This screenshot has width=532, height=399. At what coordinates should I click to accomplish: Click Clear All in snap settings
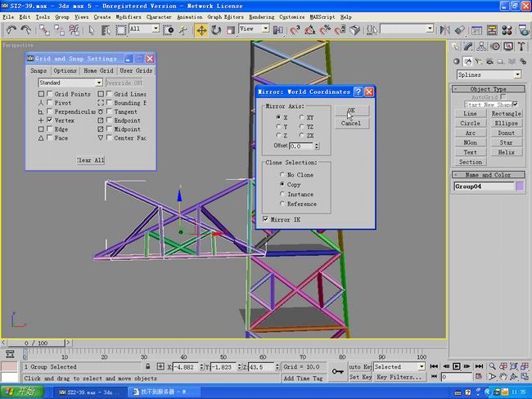[90, 160]
